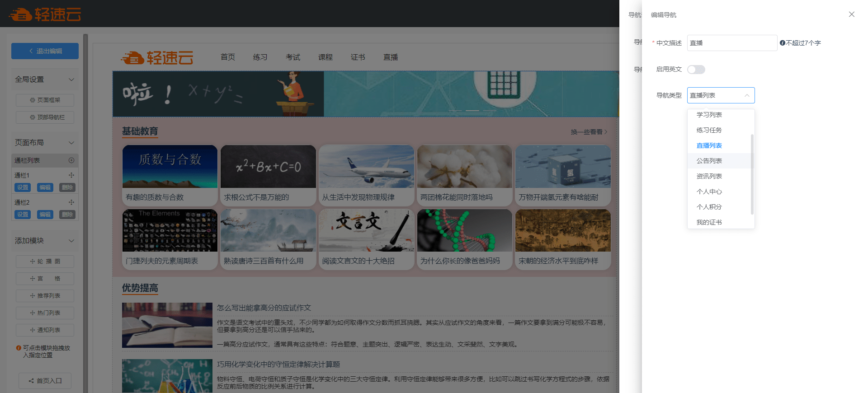Collapse the 导航类型 dropdown

tap(746, 95)
